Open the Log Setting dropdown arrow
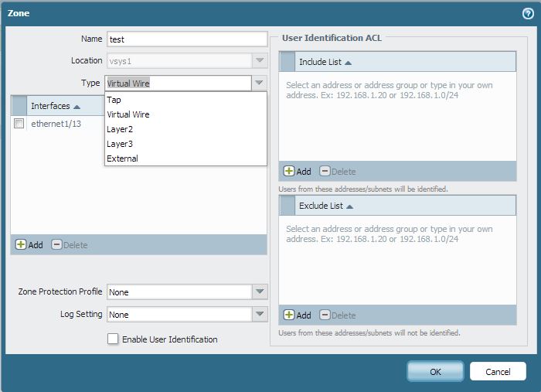 [x=260, y=314]
